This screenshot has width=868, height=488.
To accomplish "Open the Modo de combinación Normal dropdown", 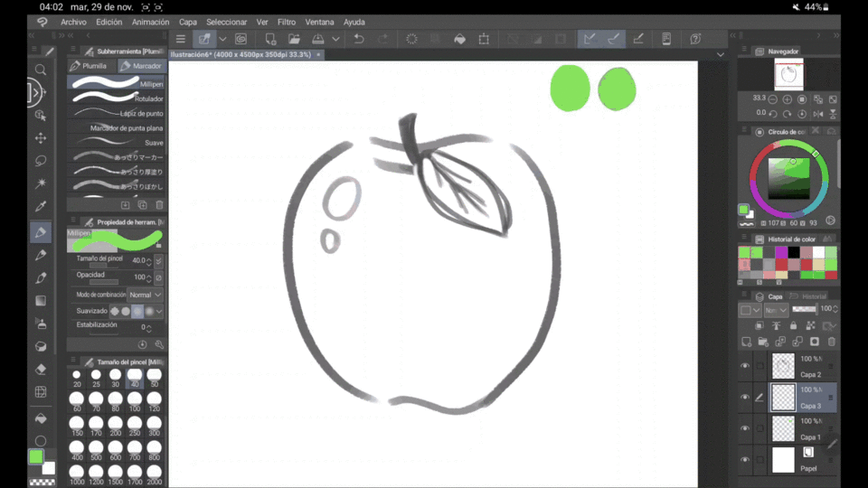I will (x=146, y=295).
